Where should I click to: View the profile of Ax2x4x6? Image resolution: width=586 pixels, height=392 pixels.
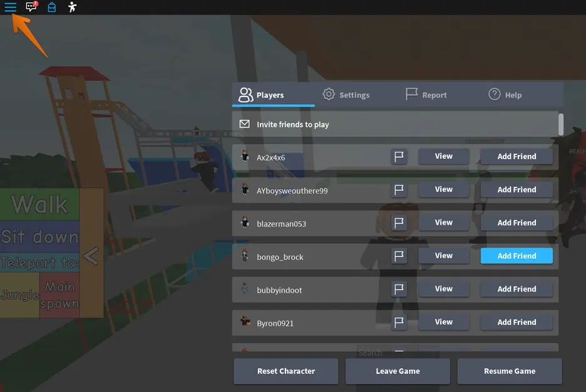click(x=444, y=156)
